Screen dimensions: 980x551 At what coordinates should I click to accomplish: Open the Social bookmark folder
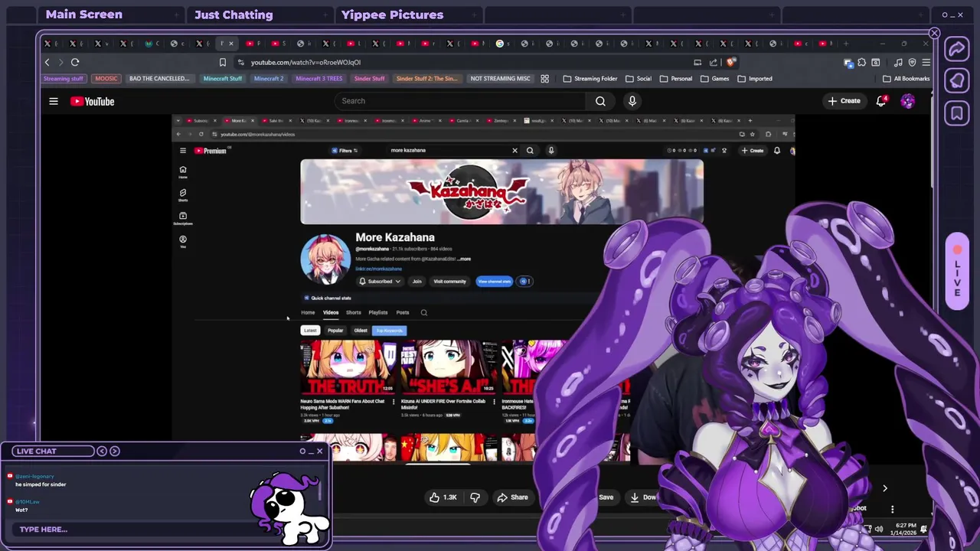639,78
